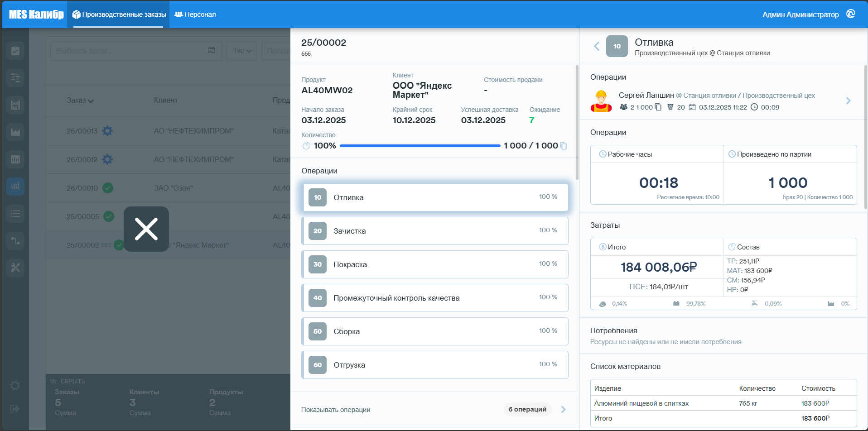The height and width of the screenshot is (431, 868).
Task: Open the list sidebar icon
Action: point(15,214)
